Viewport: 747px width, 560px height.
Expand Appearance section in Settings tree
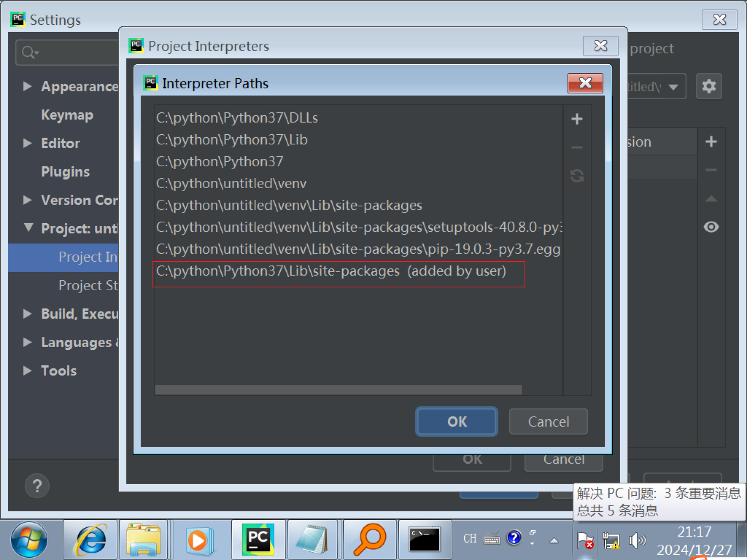[28, 86]
